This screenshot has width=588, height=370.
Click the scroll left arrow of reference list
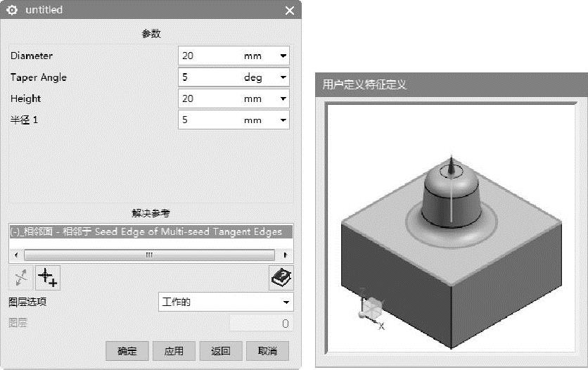[16, 255]
